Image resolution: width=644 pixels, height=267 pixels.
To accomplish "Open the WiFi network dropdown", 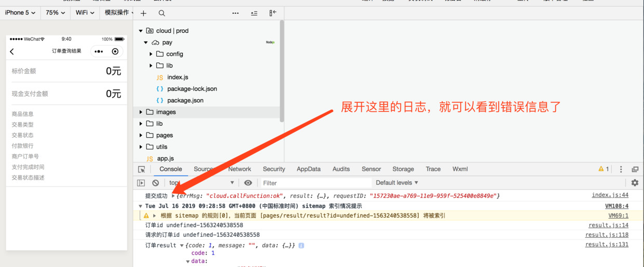I will pyautogui.click(x=85, y=12).
